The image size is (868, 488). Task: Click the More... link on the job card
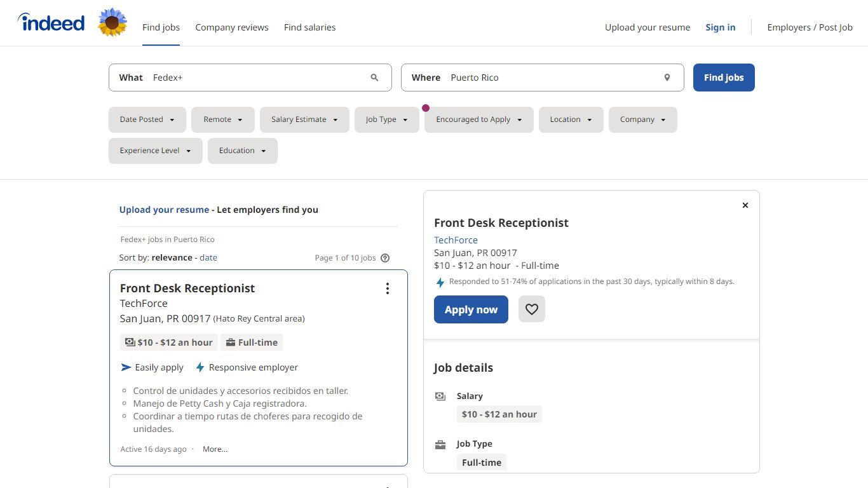click(x=215, y=449)
